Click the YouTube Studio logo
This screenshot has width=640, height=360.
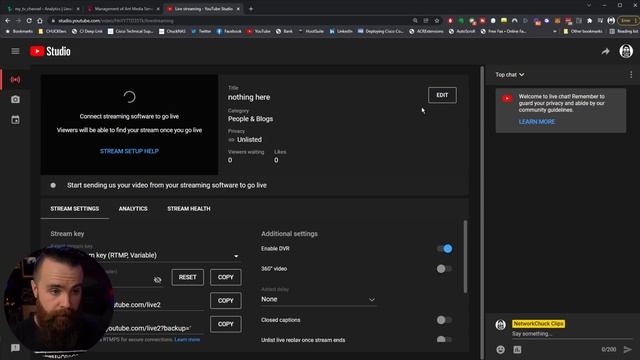(x=50, y=51)
